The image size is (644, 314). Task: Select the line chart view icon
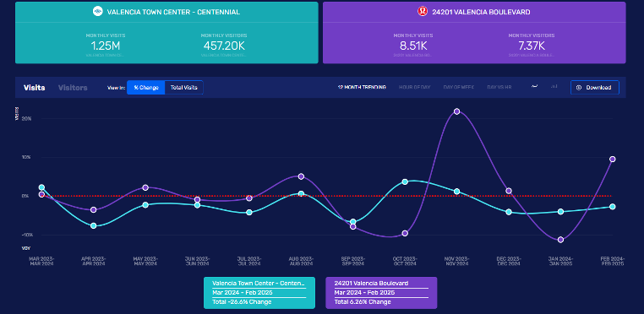[534, 87]
